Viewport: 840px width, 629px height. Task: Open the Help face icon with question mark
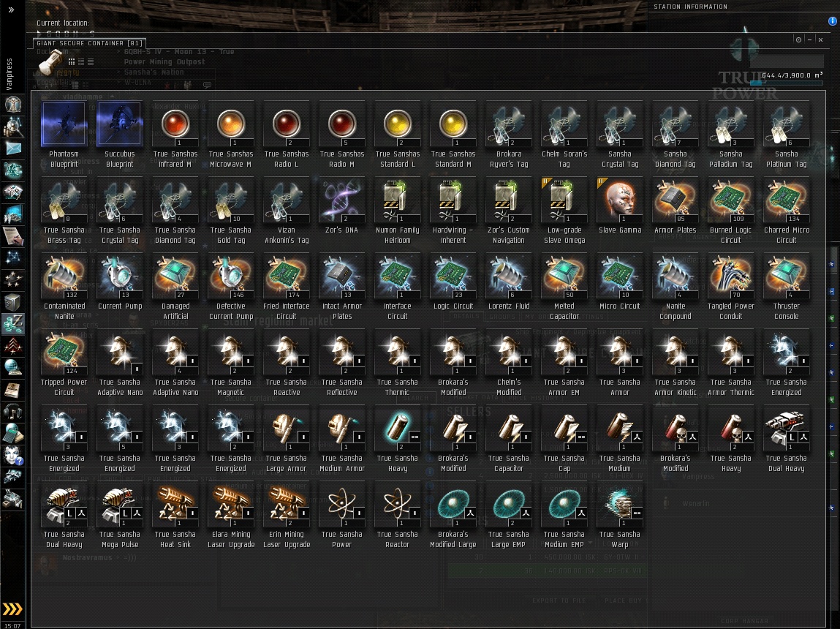point(13,456)
